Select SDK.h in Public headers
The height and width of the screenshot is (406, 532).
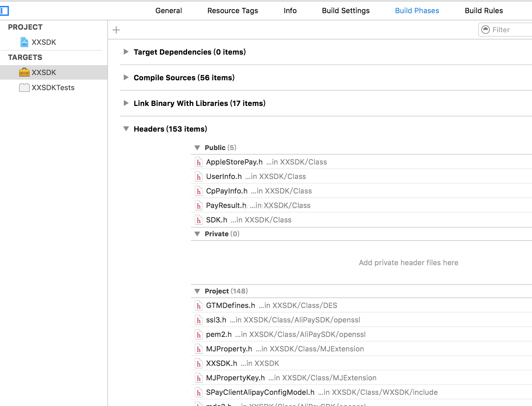pyautogui.click(x=361, y=220)
